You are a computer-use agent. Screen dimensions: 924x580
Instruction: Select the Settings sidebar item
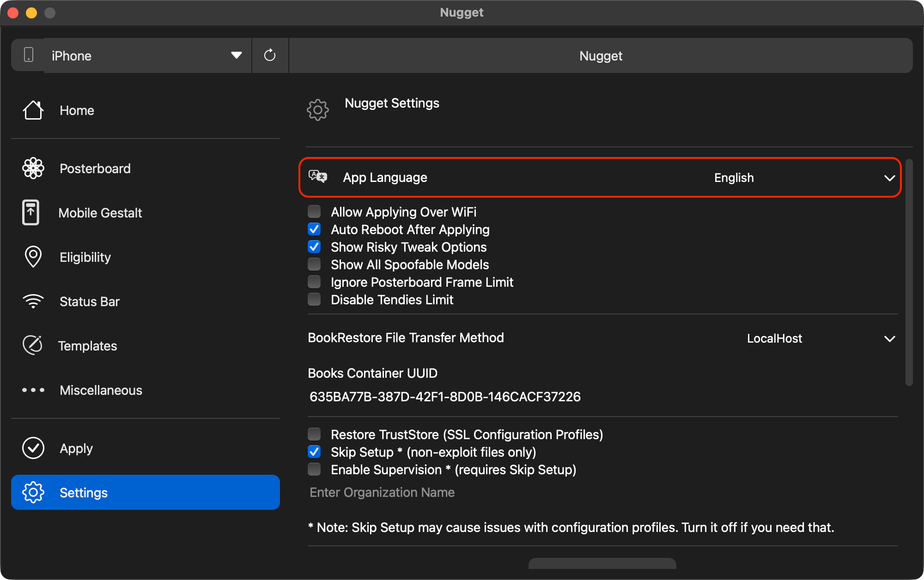(145, 492)
